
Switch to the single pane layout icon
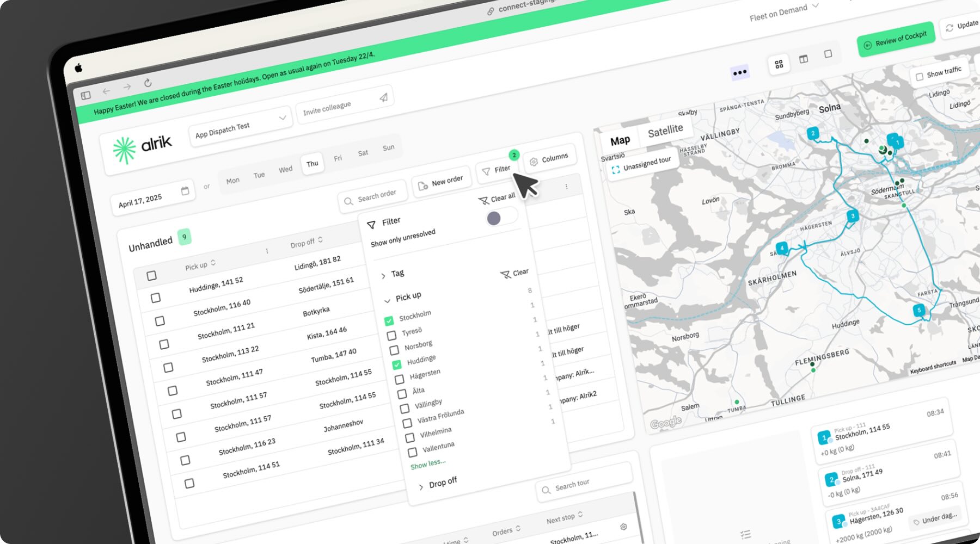point(828,54)
